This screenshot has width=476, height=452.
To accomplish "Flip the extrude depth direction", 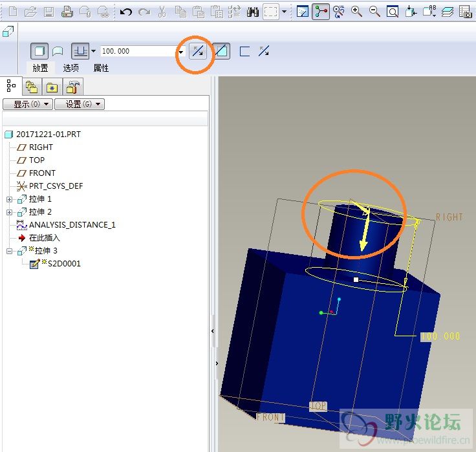I will (x=198, y=51).
